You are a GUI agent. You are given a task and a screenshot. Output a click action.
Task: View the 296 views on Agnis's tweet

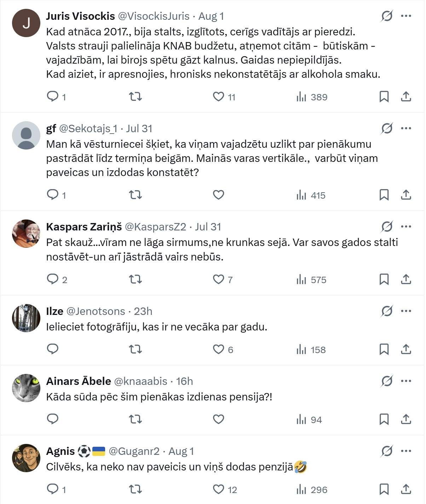point(312,490)
